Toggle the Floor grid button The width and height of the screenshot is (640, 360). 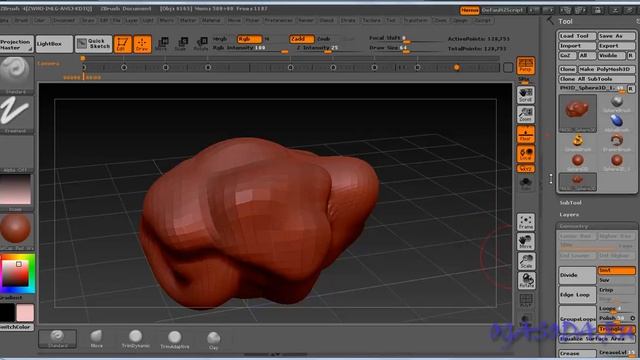[x=526, y=135]
